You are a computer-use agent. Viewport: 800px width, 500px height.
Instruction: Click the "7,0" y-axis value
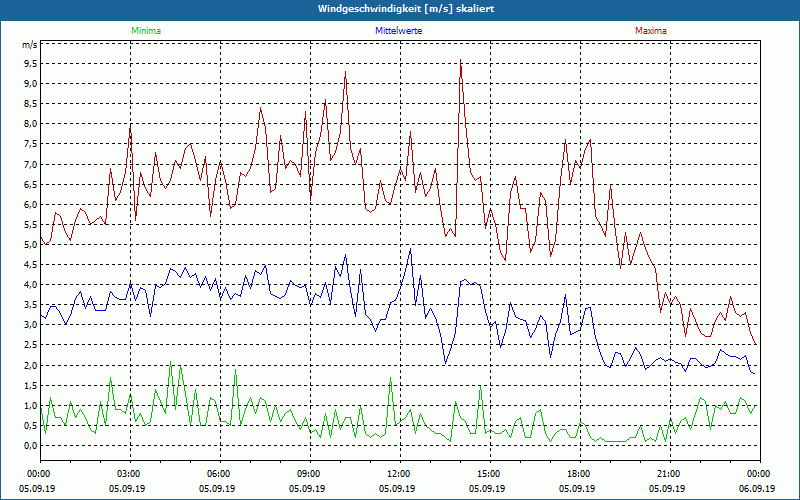pos(31,164)
